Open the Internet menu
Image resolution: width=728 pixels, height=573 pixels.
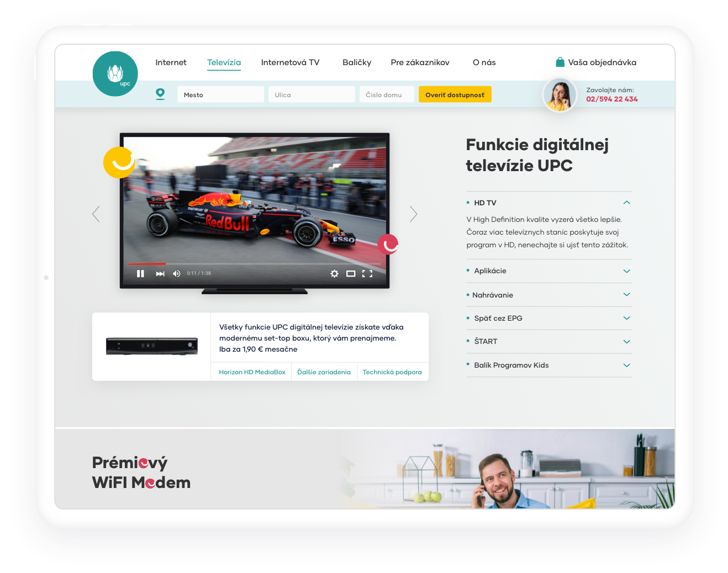(171, 62)
